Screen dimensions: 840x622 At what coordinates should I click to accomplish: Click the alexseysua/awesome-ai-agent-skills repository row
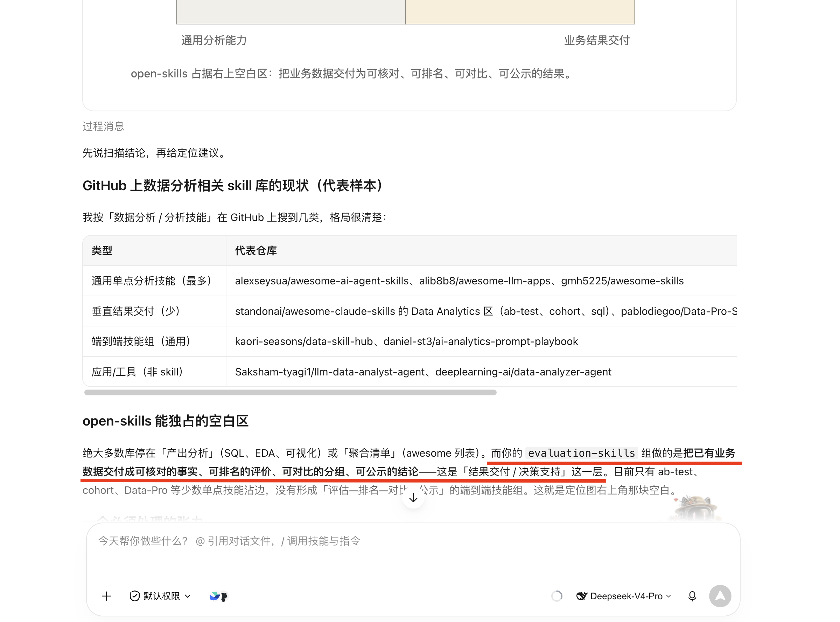point(482,281)
